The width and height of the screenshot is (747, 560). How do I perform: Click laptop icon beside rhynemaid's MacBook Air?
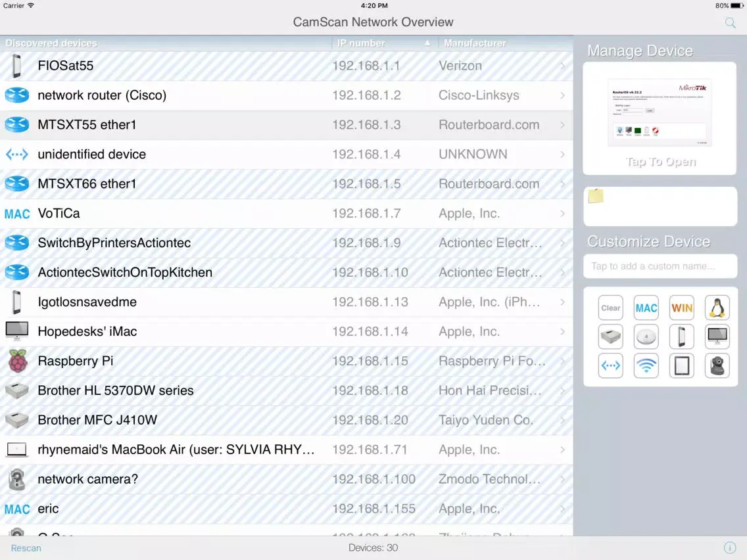point(16,450)
